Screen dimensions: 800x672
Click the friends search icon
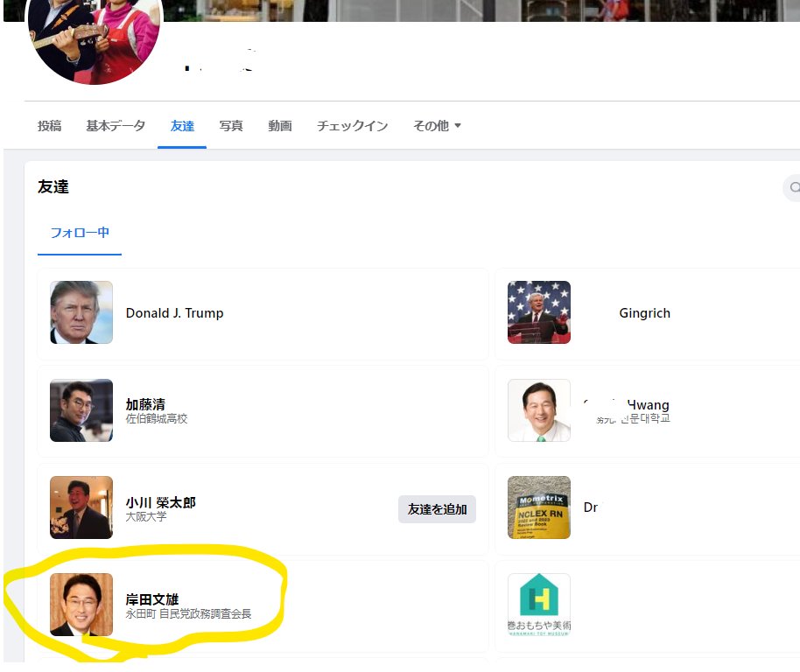click(794, 187)
